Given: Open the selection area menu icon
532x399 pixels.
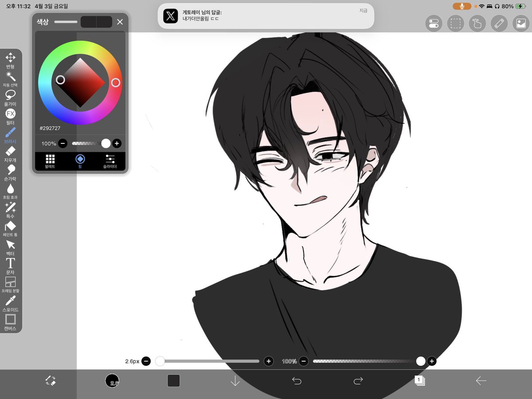Looking at the screenshot, I should [x=456, y=24].
